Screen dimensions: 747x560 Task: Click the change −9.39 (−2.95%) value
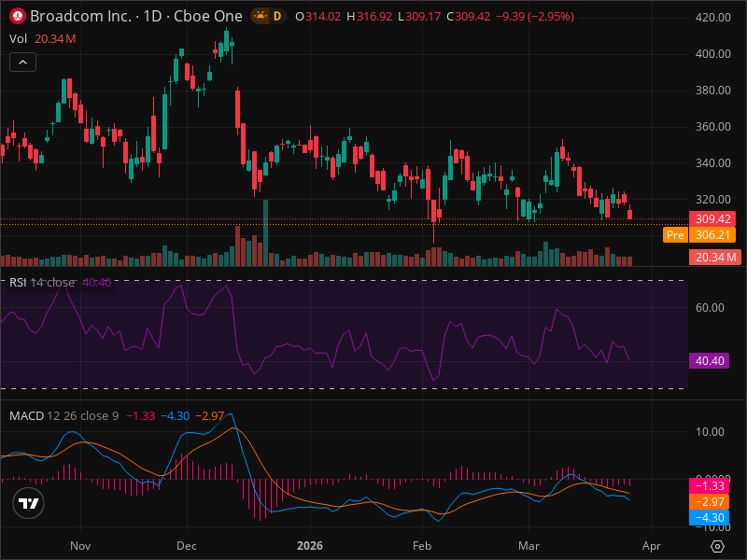pyautogui.click(x=535, y=17)
